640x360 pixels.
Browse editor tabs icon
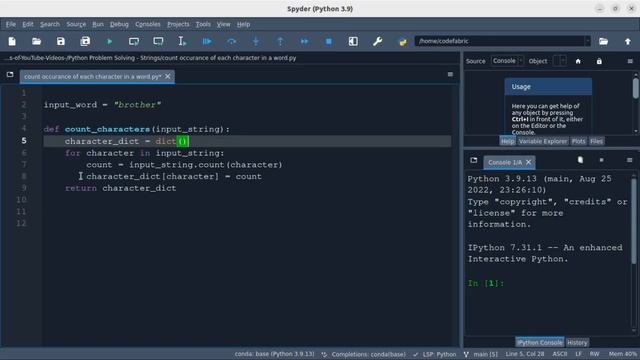[x=10, y=75]
